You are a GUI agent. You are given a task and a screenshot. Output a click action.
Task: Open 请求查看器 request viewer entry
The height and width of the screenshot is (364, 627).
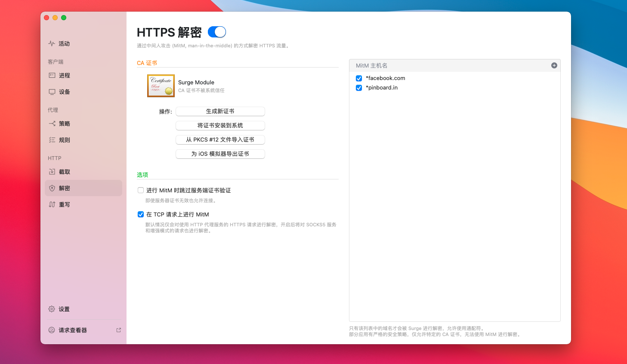point(73,330)
